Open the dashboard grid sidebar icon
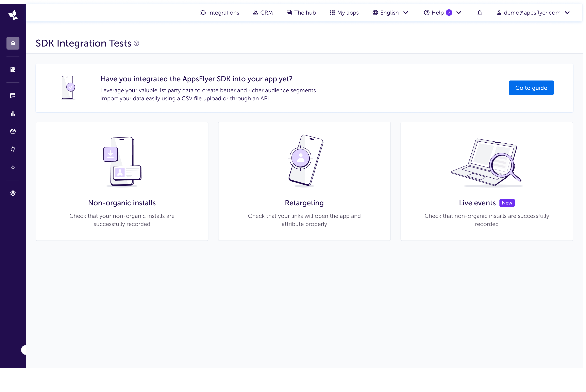 (x=13, y=70)
